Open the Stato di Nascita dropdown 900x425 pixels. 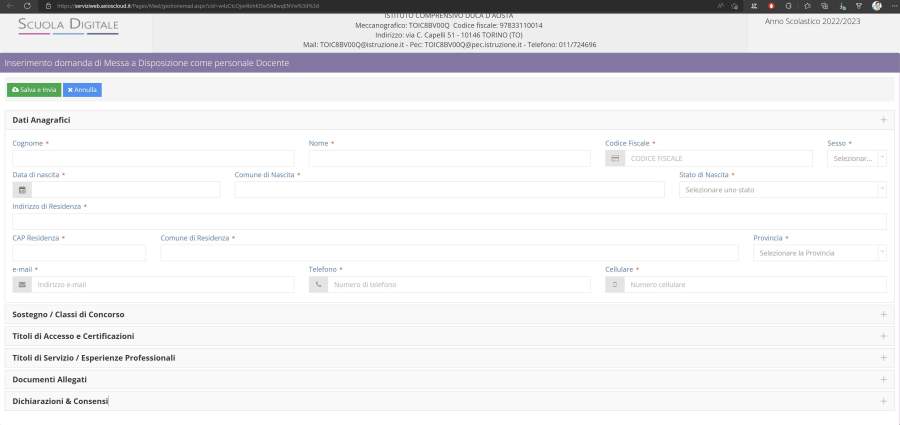pos(782,190)
